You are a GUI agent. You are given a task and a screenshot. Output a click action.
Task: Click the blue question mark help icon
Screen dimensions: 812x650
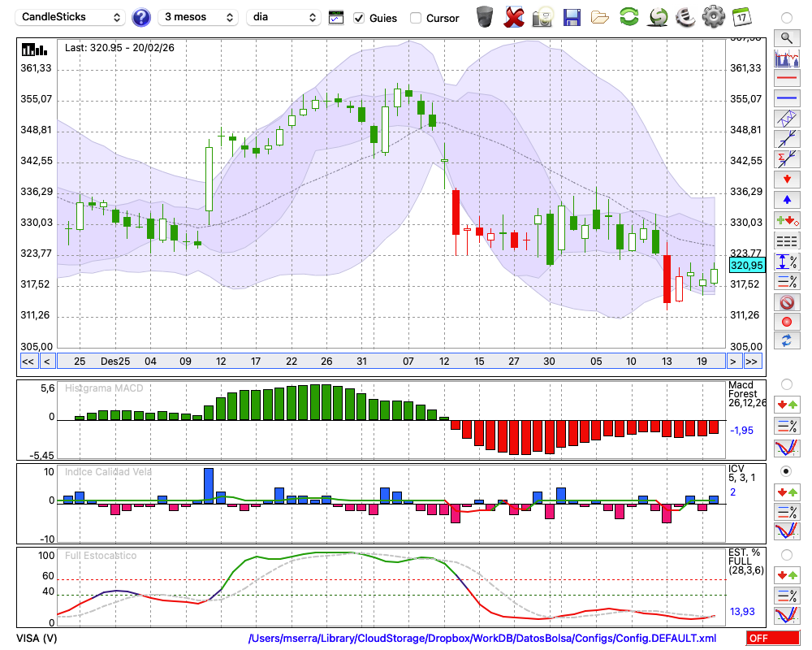point(141,17)
